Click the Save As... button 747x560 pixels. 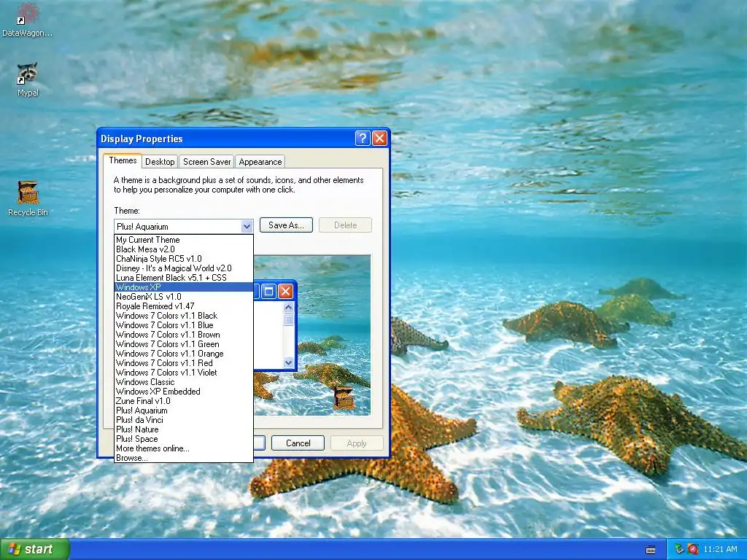(286, 225)
